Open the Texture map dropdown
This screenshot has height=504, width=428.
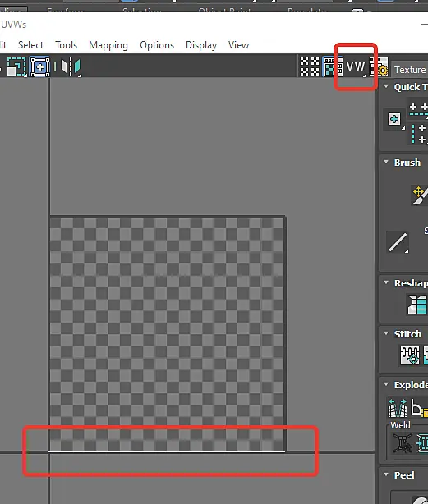(410, 70)
